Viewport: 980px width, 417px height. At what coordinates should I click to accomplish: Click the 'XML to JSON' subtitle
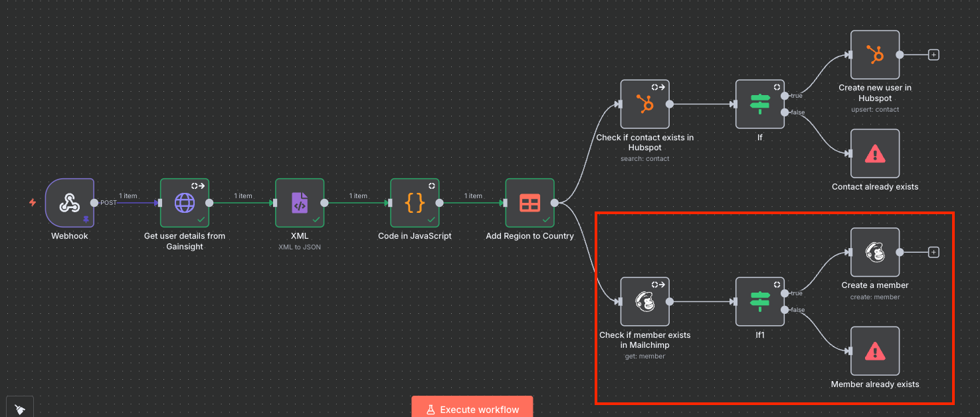pos(300,247)
